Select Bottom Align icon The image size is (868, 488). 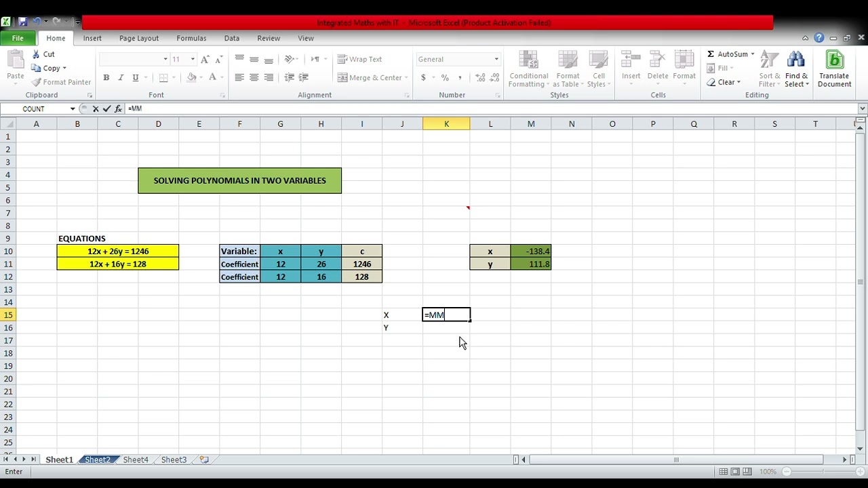point(269,59)
